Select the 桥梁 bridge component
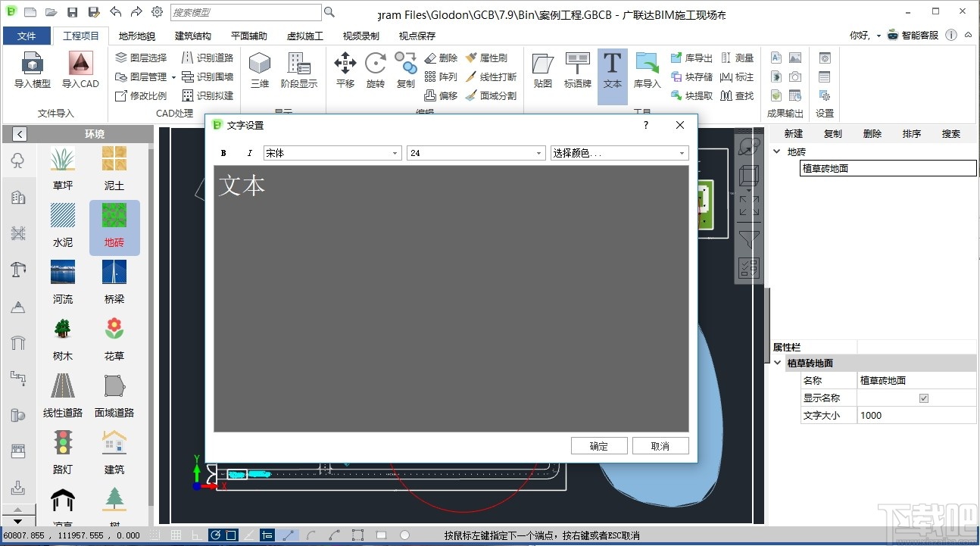This screenshot has width=980, height=546. pyautogui.click(x=114, y=282)
